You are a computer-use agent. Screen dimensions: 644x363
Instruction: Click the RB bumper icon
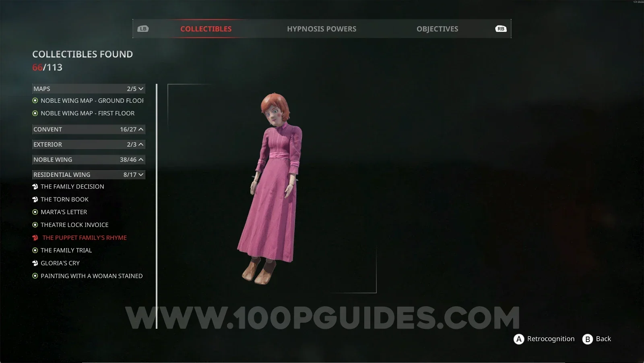[x=501, y=29]
